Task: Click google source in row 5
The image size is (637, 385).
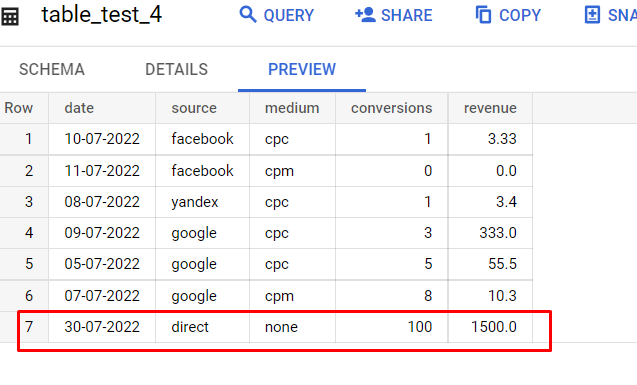Action: click(194, 265)
